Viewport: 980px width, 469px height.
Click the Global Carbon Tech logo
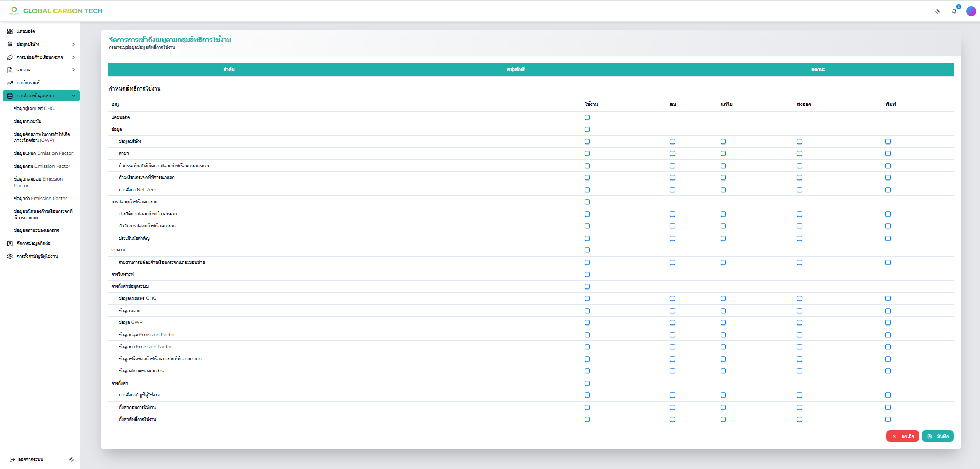56,11
